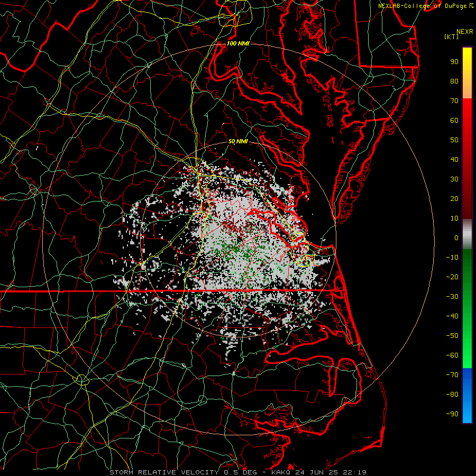Click the legend value "70"
This screenshot has width=476, height=476.
[x=454, y=101]
